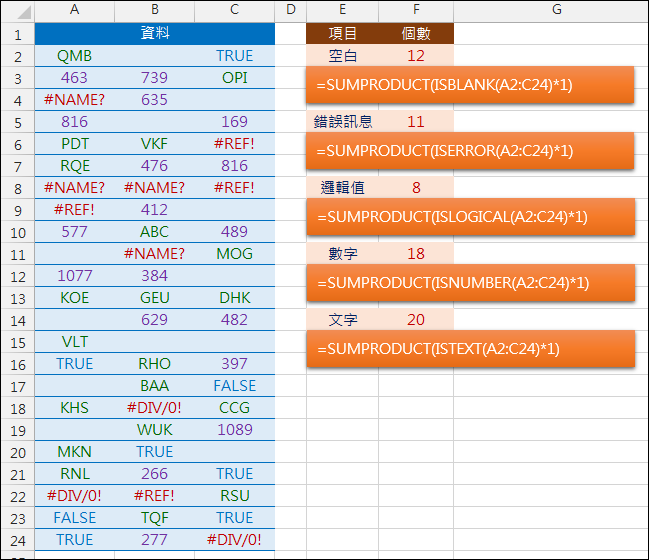Select cell with RSU
649x560 pixels.
pos(235,496)
